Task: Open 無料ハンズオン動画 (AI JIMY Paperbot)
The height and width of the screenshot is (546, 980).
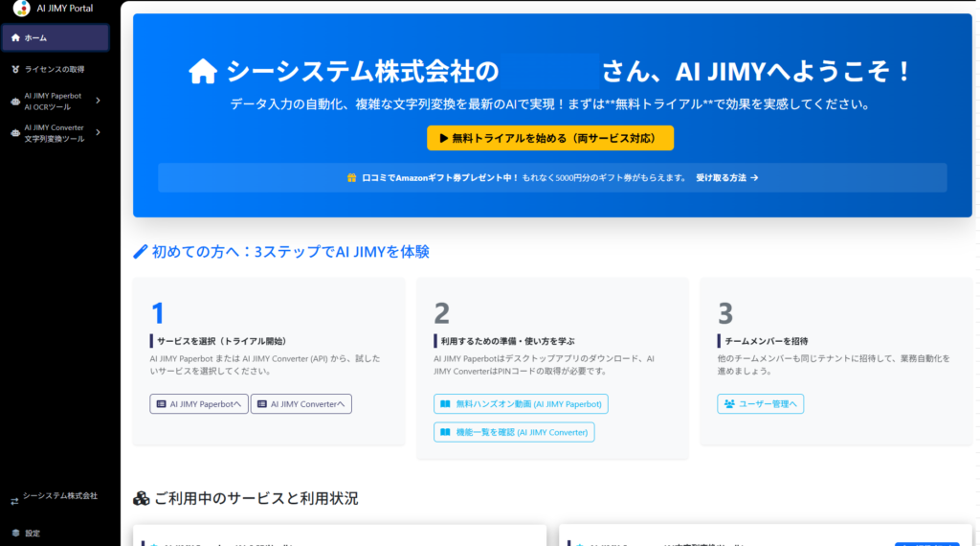Action: point(521,404)
